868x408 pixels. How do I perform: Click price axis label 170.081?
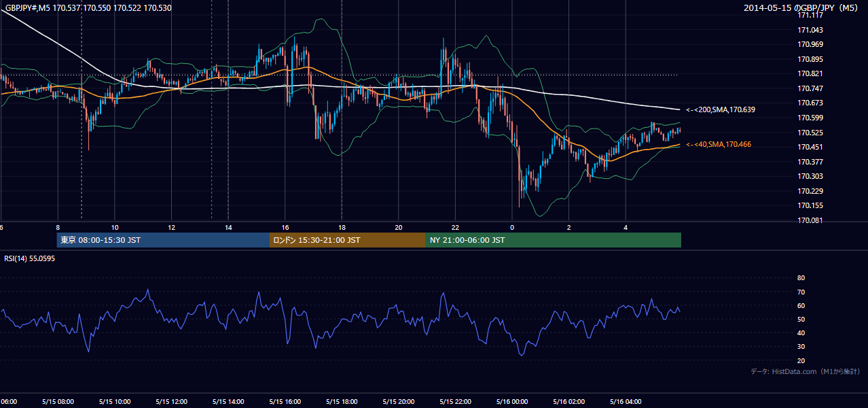pyautogui.click(x=810, y=220)
